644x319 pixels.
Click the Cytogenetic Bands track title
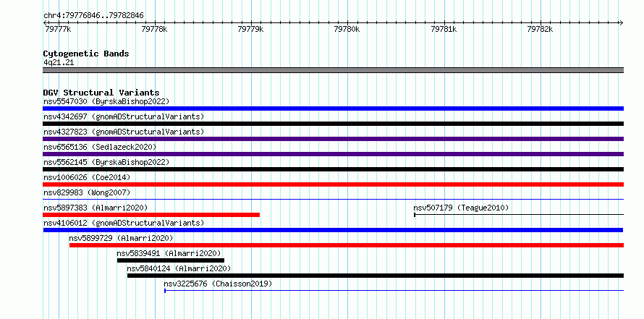pos(86,54)
